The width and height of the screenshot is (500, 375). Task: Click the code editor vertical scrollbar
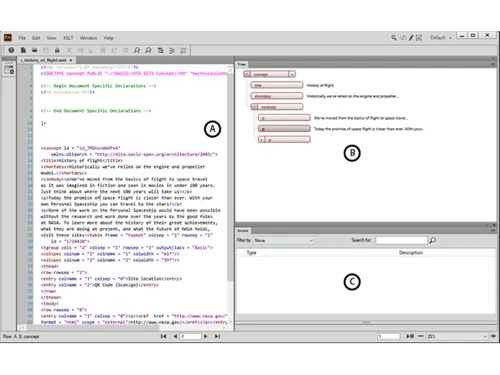click(230, 177)
